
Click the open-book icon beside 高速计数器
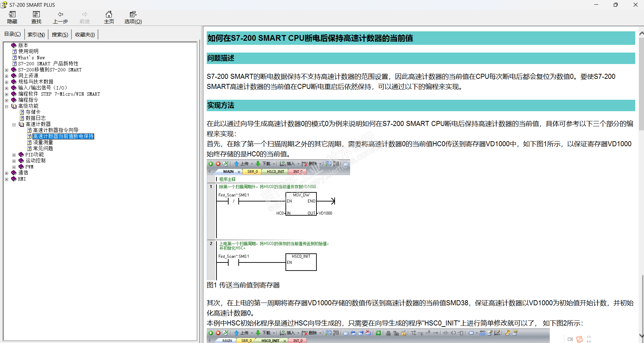(21, 124)
